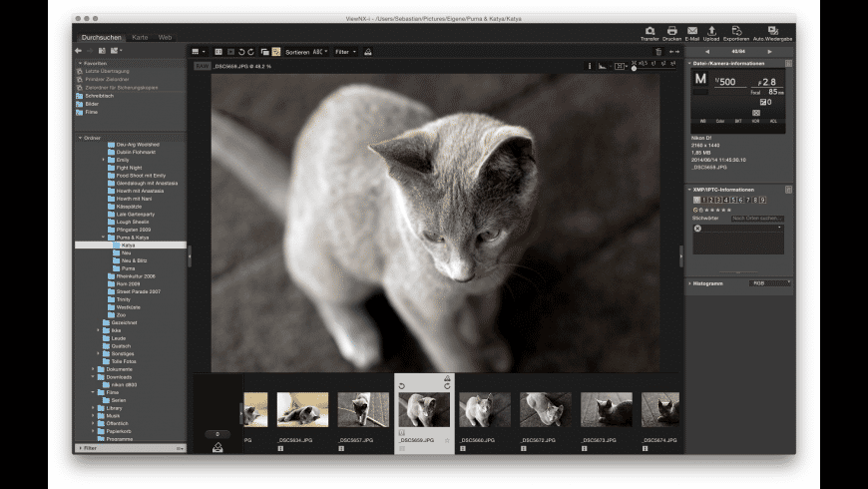
Task: Toggle star rating on _DSC5659.JPG thumbnail
Action: point(447,441)
